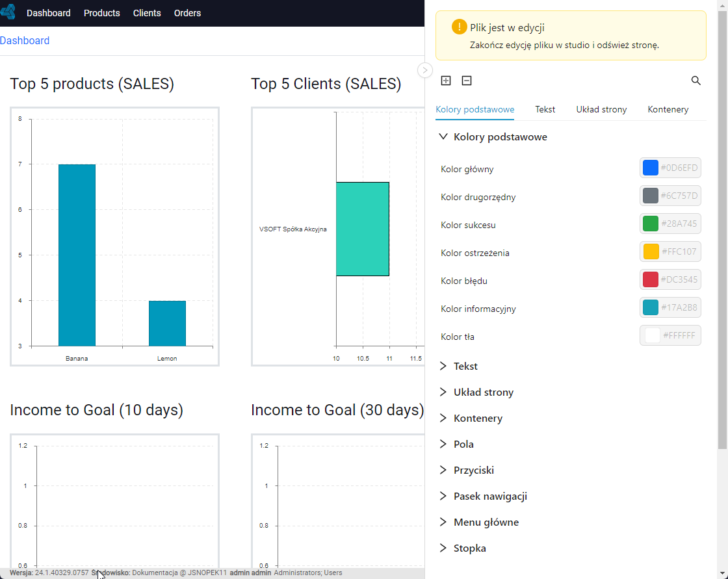Image resolution: width=728 pixels, height=579 pixels.
Task: Pick the Kolor informacyjny teal swatch
Action: pos(651,307)
